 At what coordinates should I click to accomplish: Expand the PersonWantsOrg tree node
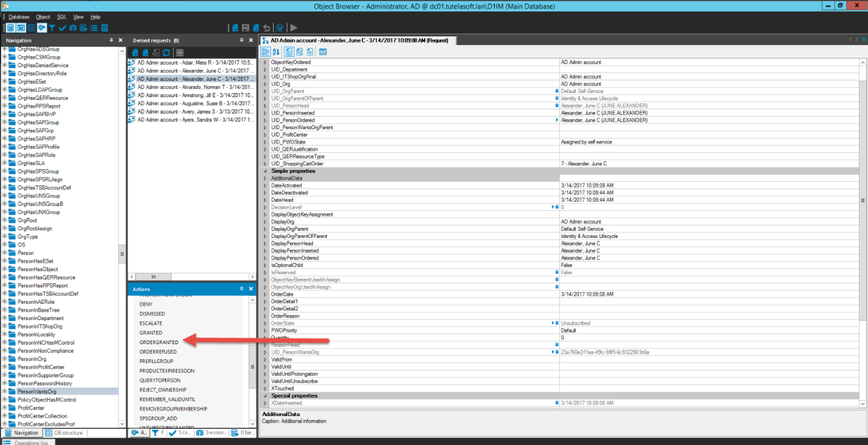coord(4,391)
